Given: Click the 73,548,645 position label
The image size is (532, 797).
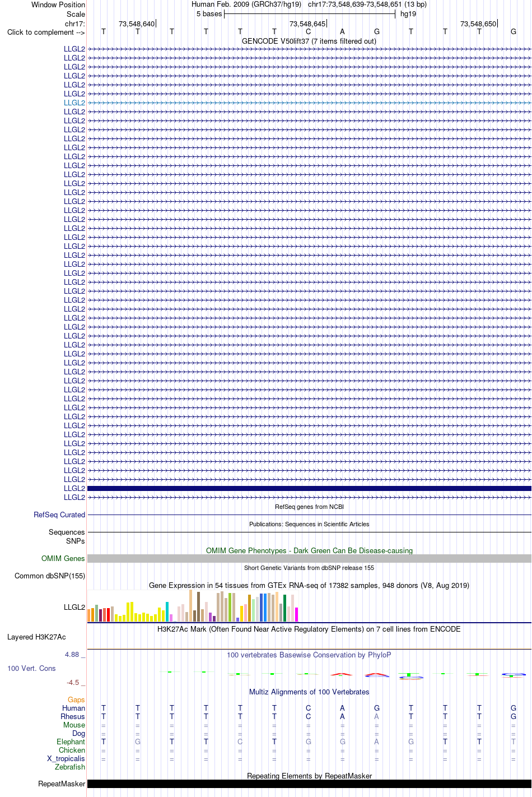Looking at the screenshot, I should point(307,24).
